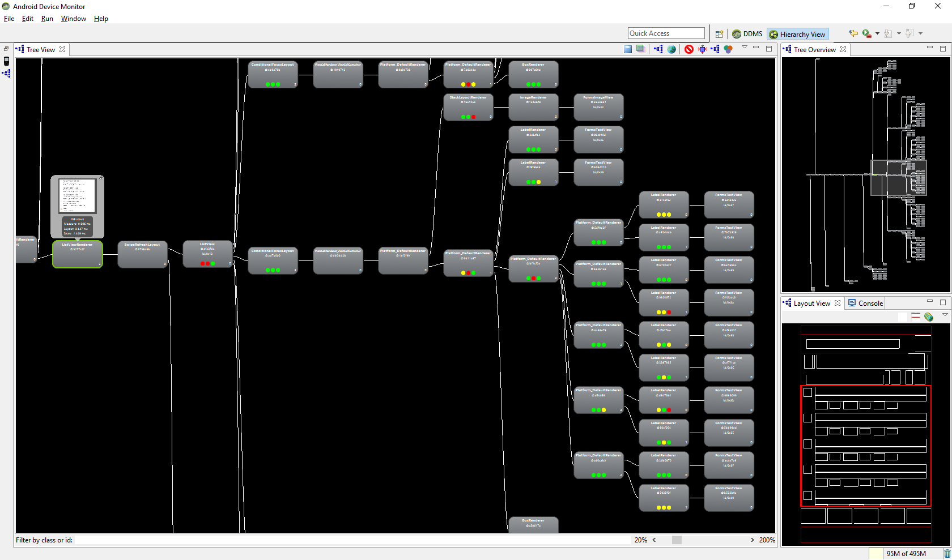The height and width of the screenshot is (560, 952).
Task: Maximize the Tree Overview panel
Action: [943, 49]
